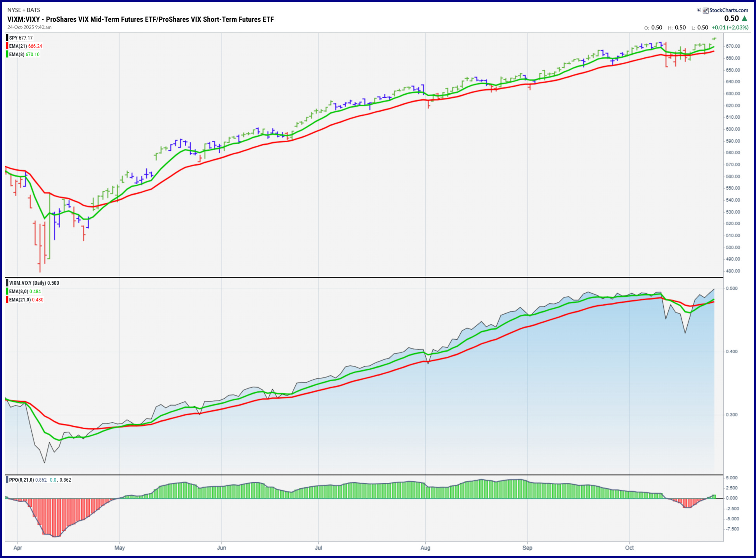This screenshot has height=558, width=756.
Task: Click the StockCharts.com link
Action: tap(728, 10)
